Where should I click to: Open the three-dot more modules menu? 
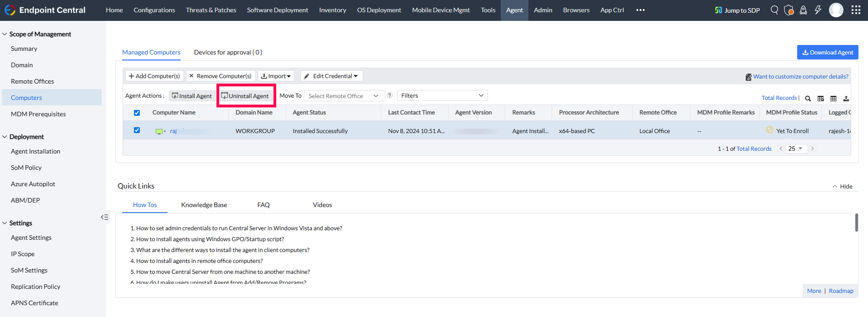point(641,10)
